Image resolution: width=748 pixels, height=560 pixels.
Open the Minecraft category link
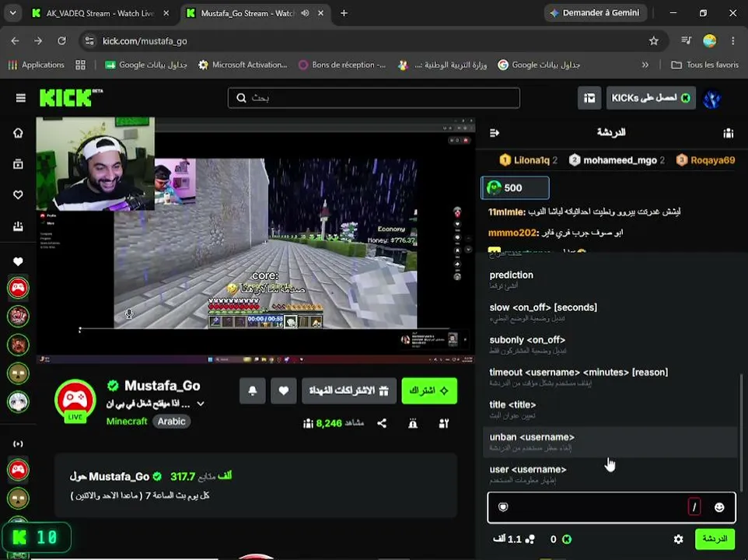127,422
